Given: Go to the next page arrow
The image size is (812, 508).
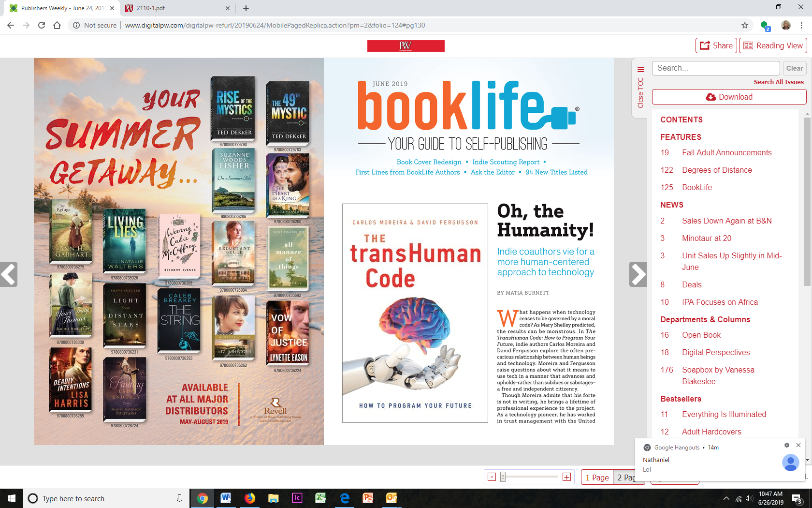Looking at the screenshot, I should pos(638,274).
